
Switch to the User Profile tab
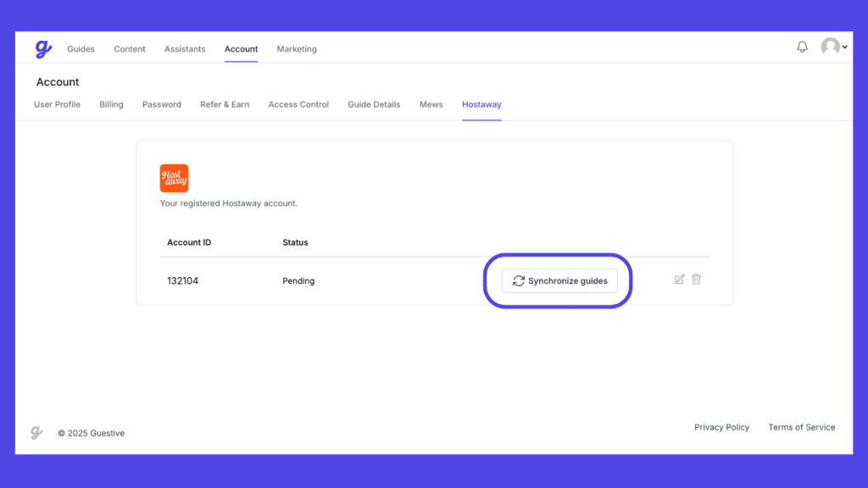pos(57,104)
